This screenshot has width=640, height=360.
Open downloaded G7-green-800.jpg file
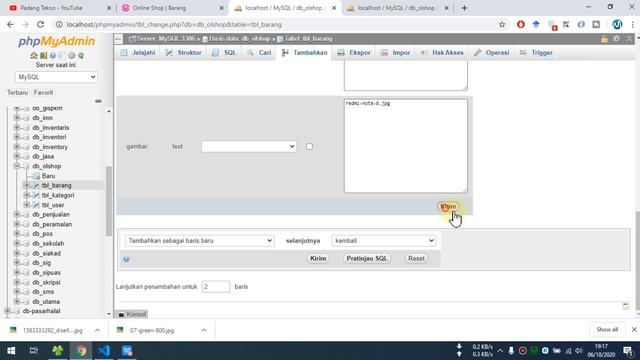(x=152, y=330)
